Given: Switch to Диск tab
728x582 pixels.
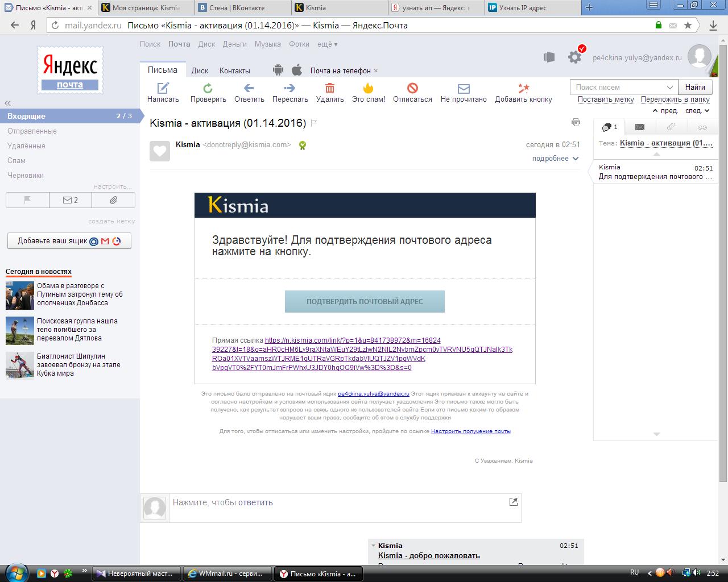Looking at the screenshot, I should (x=200, y=70).
